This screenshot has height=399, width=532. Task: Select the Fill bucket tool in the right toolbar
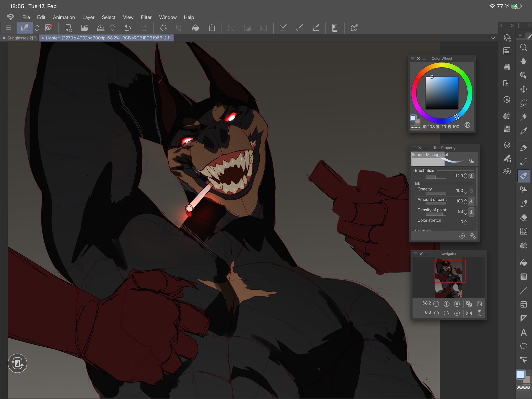click(523, 263)
